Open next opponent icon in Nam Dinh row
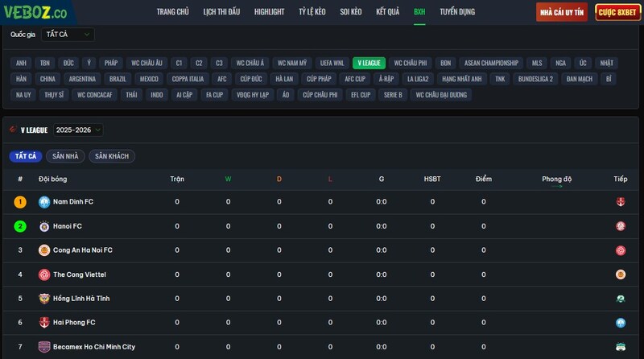This screenshot has height=359, width=644. point(620,202)
